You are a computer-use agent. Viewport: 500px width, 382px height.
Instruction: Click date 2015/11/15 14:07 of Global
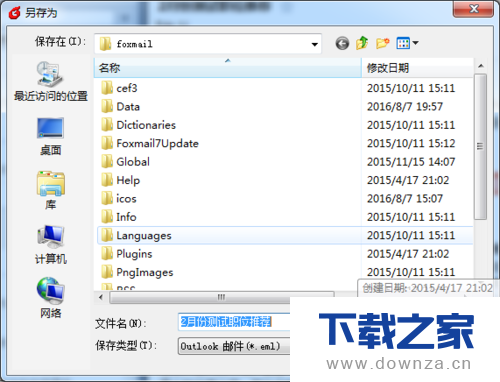(x=411, y=162)
